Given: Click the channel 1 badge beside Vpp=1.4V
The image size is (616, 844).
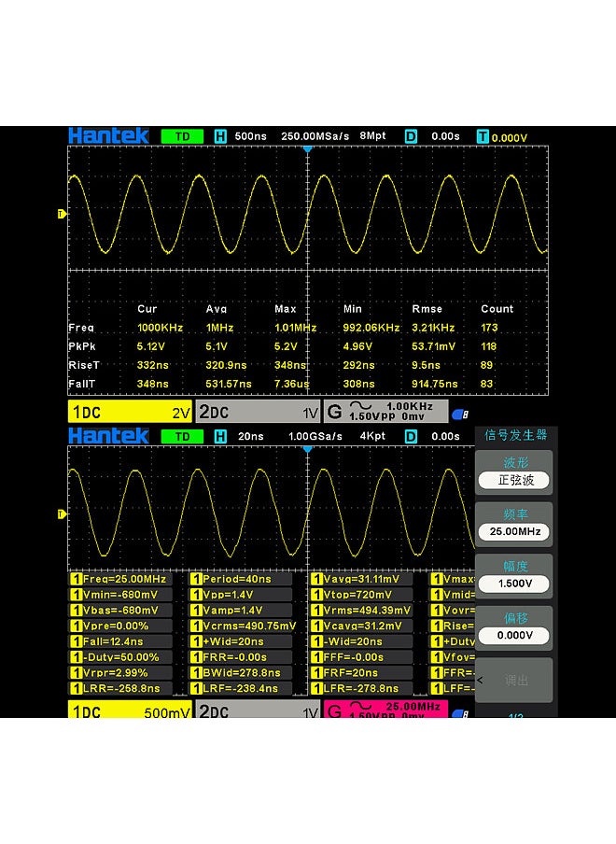Looking at the screenshot, I should pyautogui.click(x=196, y=595).
